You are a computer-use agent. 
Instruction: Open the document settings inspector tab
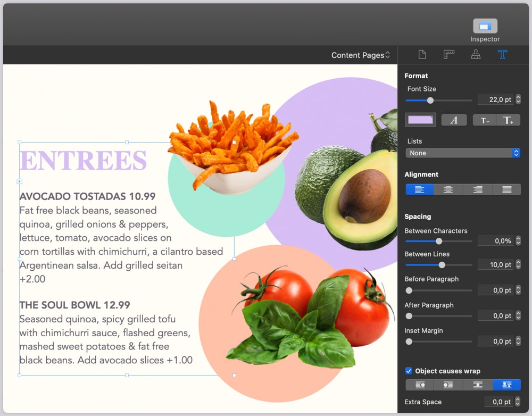point(422,54)
